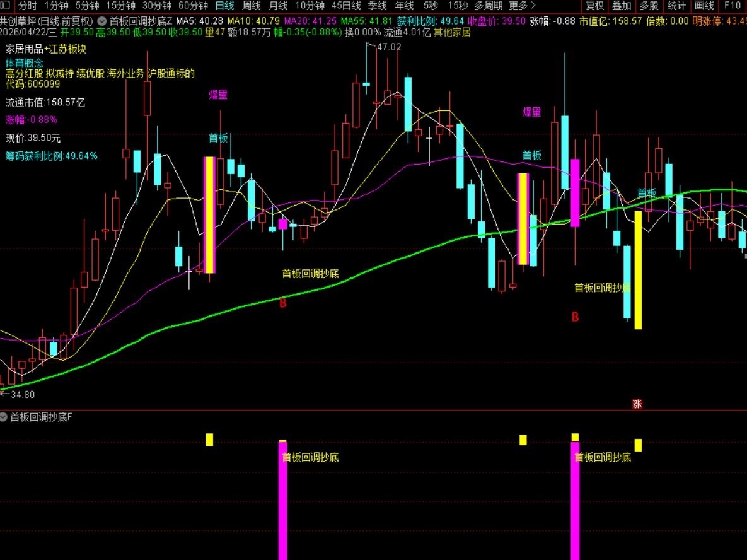Click the 市值亿: 158.57 value
Screen dimensions: 747x560
point(610,21)
